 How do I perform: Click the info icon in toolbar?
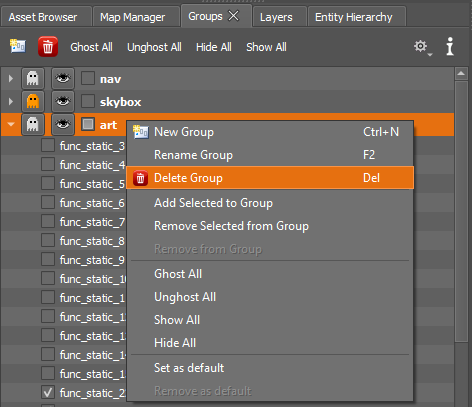(x=450, y=47)
